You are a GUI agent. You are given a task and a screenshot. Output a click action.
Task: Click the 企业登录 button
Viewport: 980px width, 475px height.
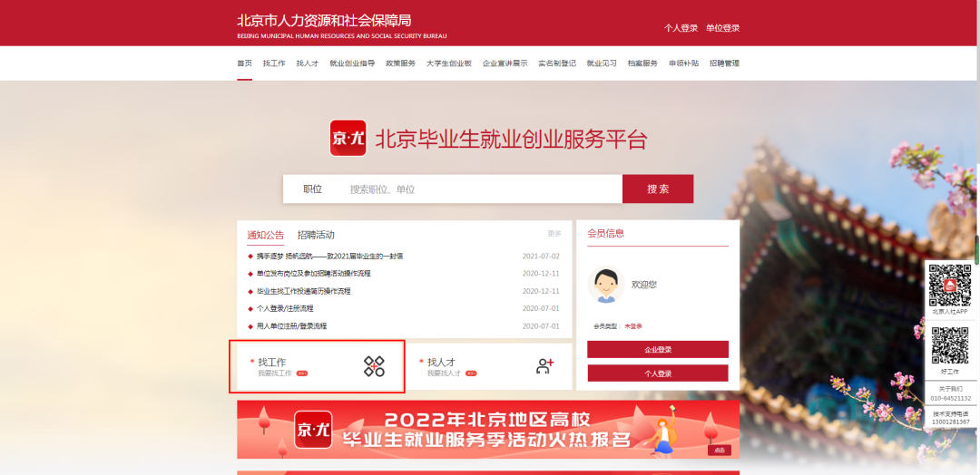click(658, 350)
